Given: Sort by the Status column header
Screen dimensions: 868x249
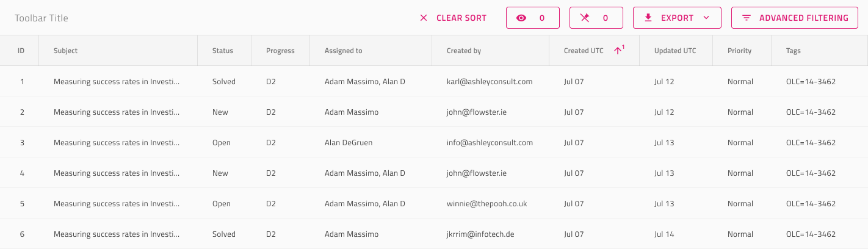Looking at the screenshot, I should click(x=224, y=51).
